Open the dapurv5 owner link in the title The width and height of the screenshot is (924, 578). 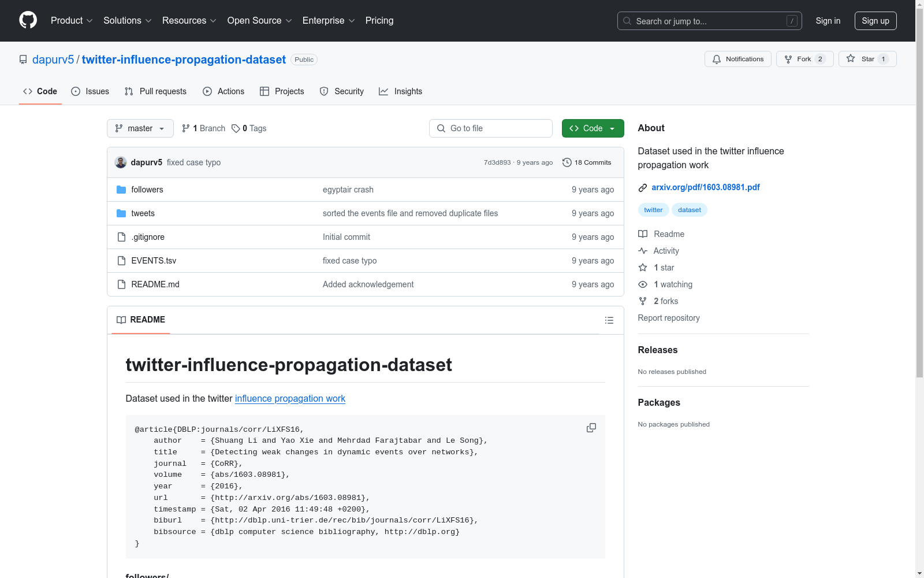[x=53, y=60]
